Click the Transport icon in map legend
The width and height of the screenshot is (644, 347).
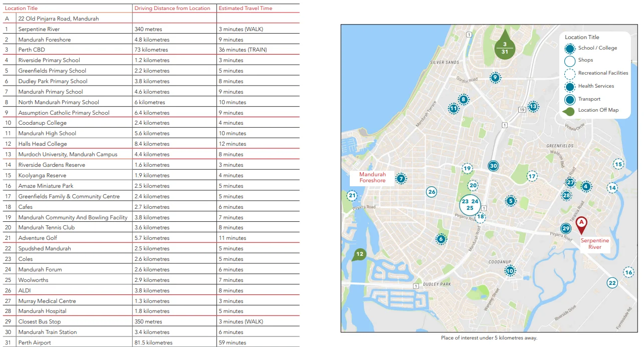[x=569, y=99]
